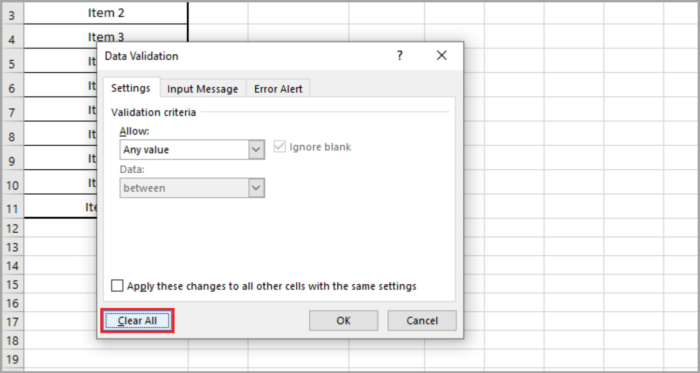Enable Apply these changes to all cells checkbox
The width and height of the screenshot is (700, 373).
pyautogui.click(x=117, y=286)
